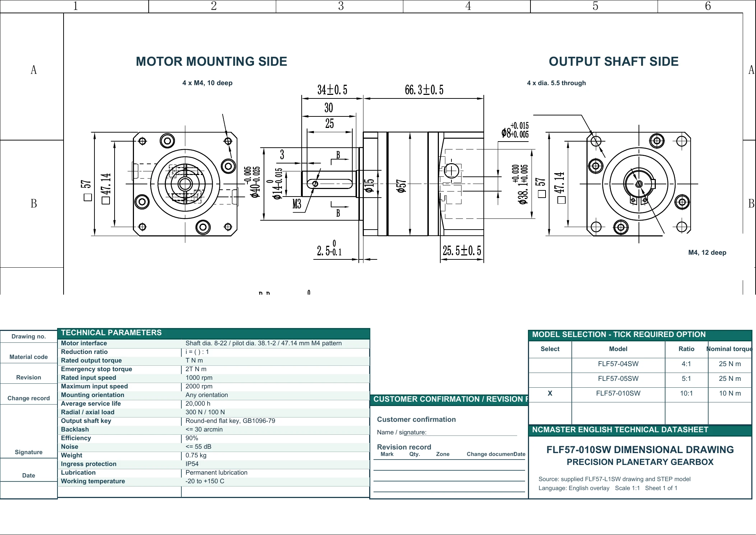Viewport: 756px width, 535px height.
Task: Click the '0.75 kg' weight value
Action: click(x=196, y=455)
